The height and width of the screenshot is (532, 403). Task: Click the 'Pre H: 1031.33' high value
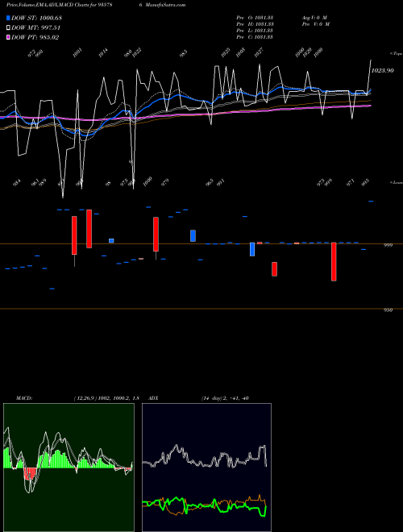point(255,23)
